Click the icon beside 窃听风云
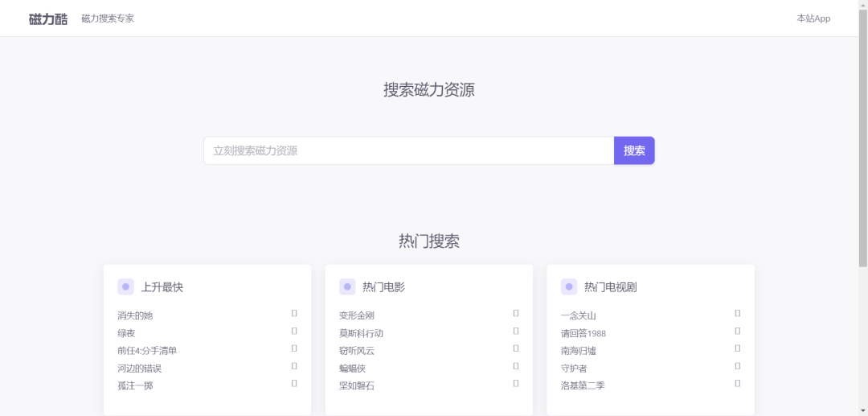 515,348
